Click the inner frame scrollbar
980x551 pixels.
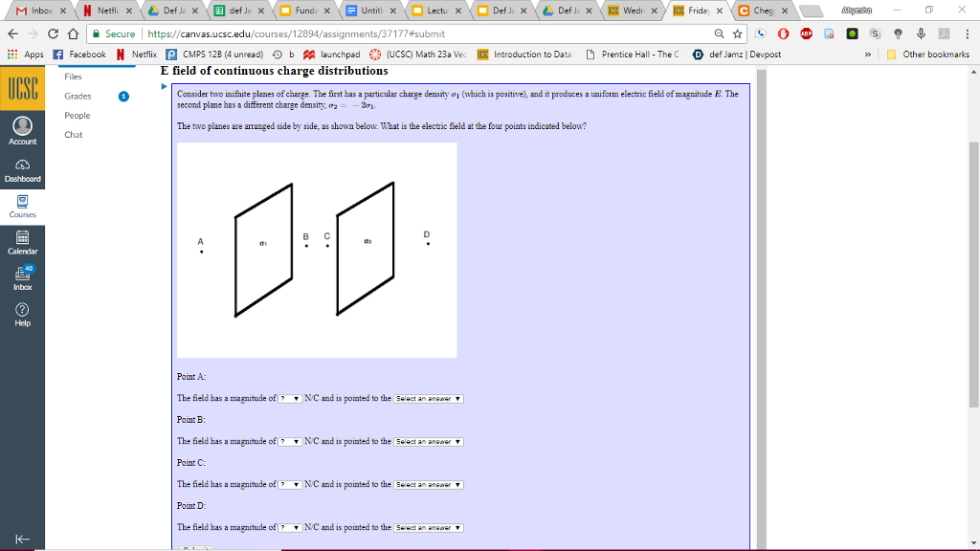[761, 309]
